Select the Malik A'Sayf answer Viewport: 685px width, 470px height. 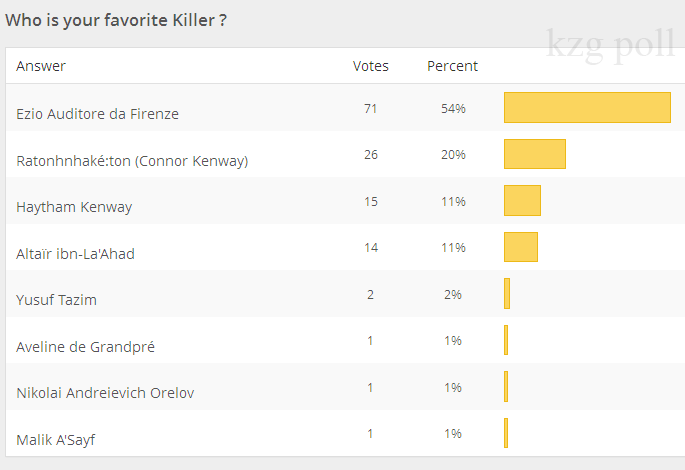point(56,439)
